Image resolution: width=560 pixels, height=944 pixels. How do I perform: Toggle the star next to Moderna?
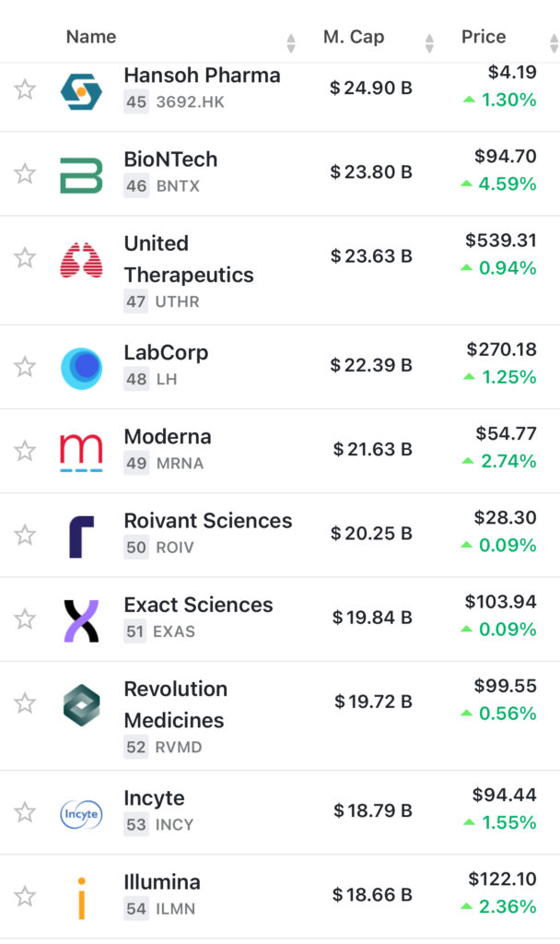[25, 451]
